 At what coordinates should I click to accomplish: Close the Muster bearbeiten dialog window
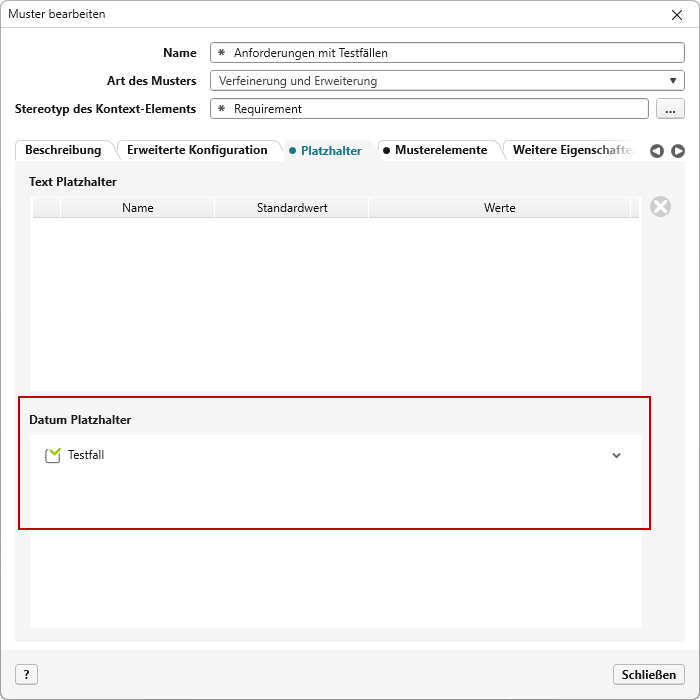click(677, 15)
